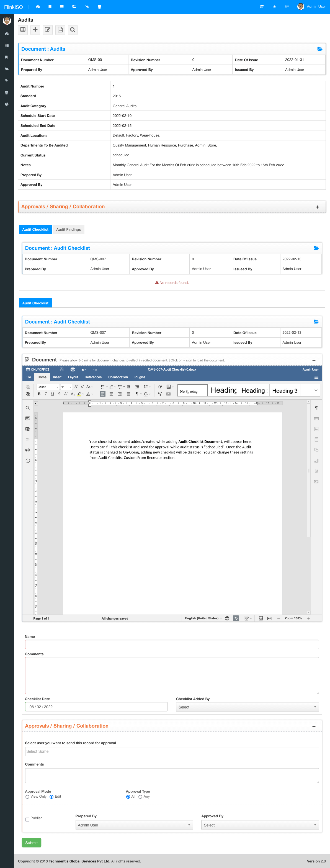Open the Checklist Added By dropdown
Viewport: 330px width, 868px height.
click(x=247, y=707)
